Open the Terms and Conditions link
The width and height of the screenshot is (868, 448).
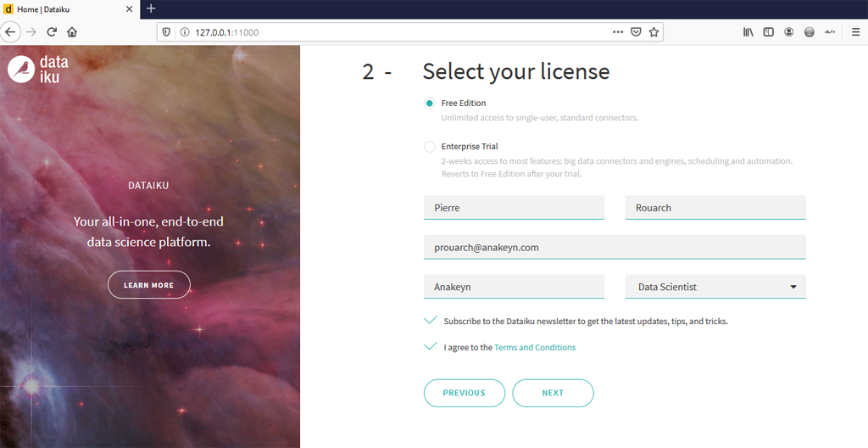coord(535,348)
